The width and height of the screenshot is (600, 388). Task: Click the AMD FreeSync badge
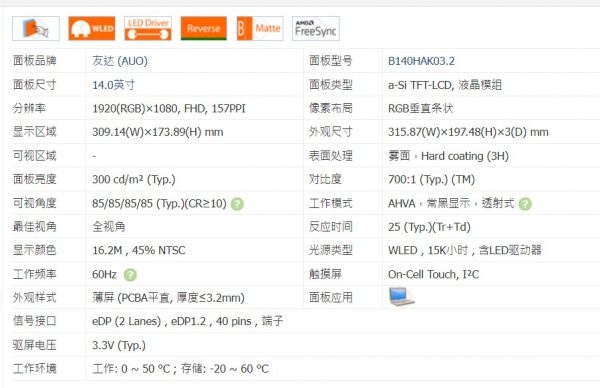pos(316,28)
